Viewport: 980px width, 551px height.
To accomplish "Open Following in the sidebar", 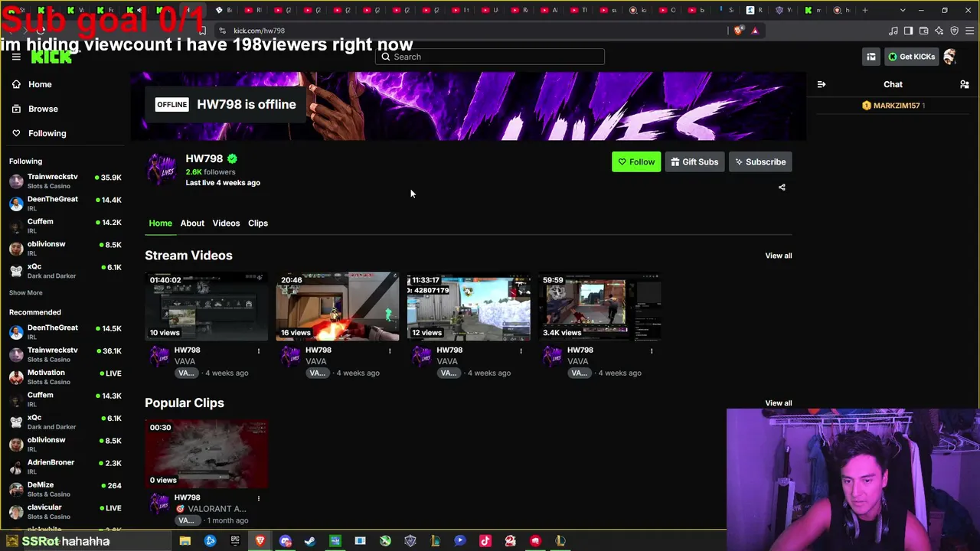I will click(x=47, y=133).
